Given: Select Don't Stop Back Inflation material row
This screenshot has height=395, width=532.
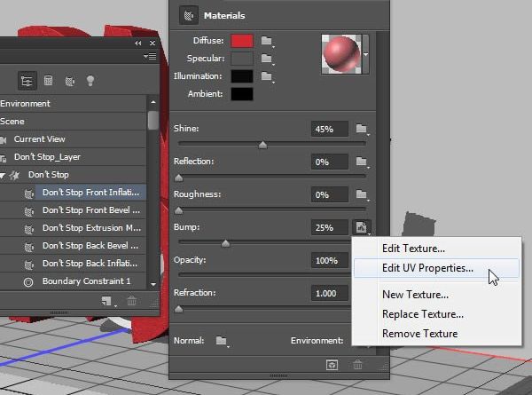Looking at the screenshot, I should click(x=73, y=264).
